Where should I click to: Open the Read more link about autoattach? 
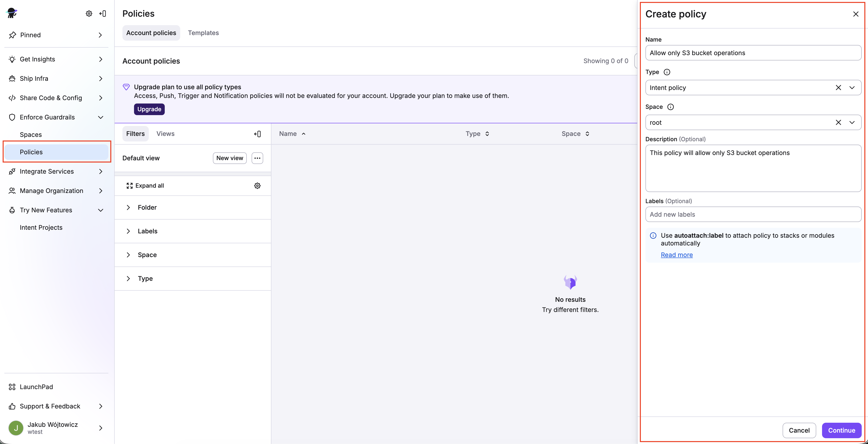(676, 255)
